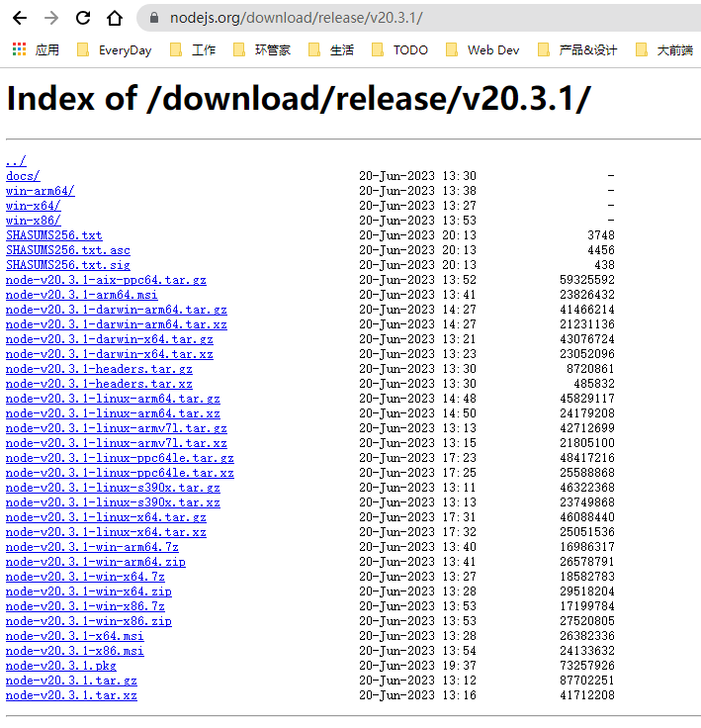The height and width of the screenshot is (728, 701).
Task: Download node-v20.3.1-win-x86.7z
Action: (x=85, y=606)
